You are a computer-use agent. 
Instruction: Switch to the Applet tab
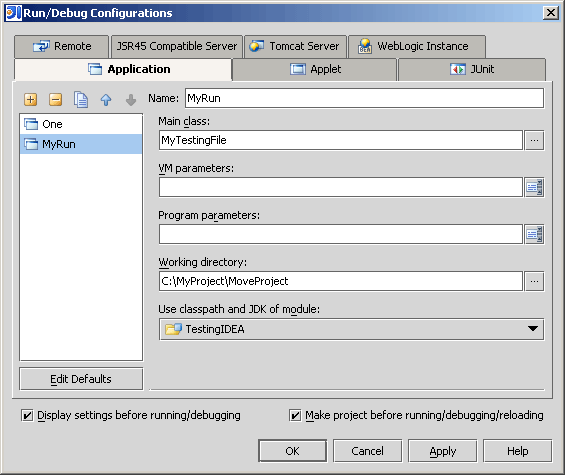click(315, 69)
